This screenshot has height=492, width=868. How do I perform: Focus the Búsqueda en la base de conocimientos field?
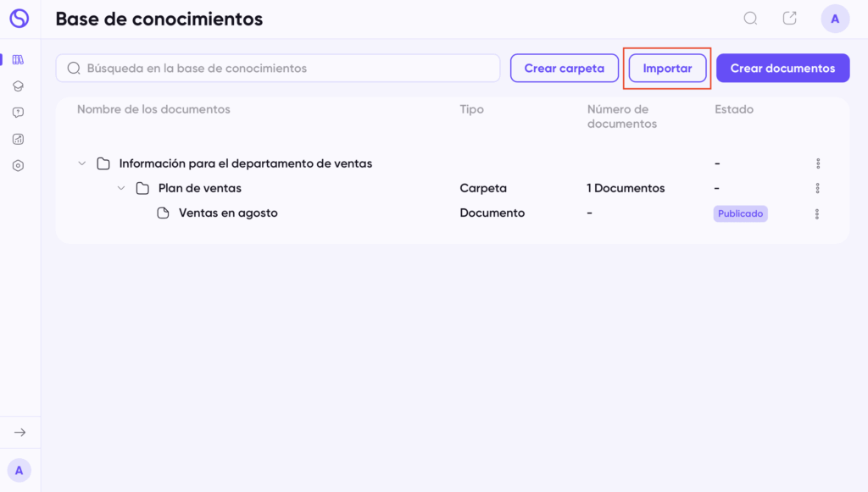[278, 68]
